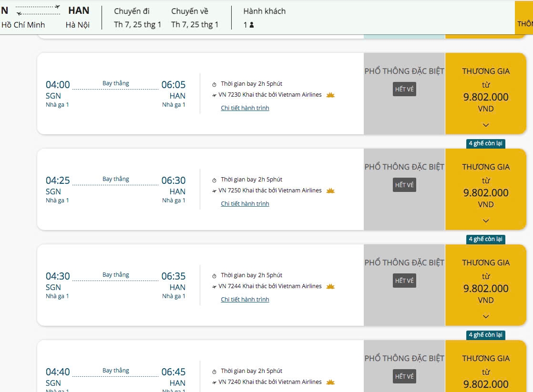Click the round-trip airplane route icon

pyautogui.click(x=38, y=10)
